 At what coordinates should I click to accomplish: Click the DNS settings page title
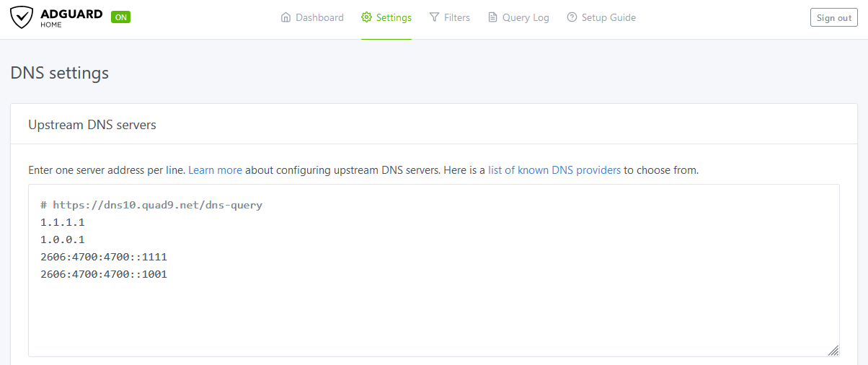click(60, 73)
